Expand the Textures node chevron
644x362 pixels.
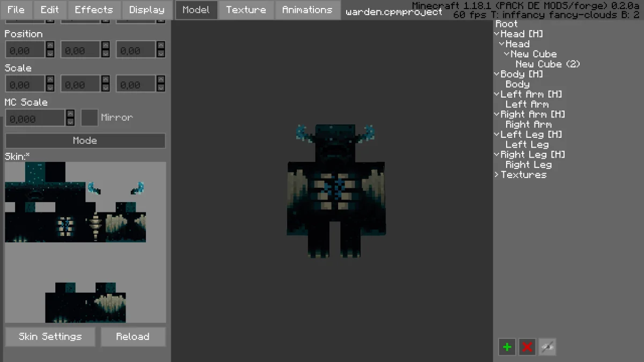click(497, 175)
